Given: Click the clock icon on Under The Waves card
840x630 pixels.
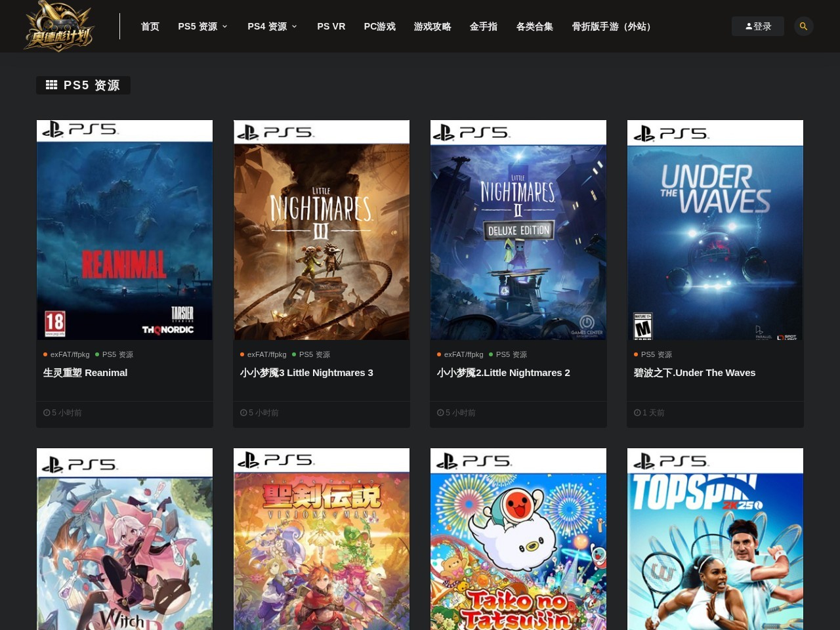Looking at the screenshot, I should point(637,413).
